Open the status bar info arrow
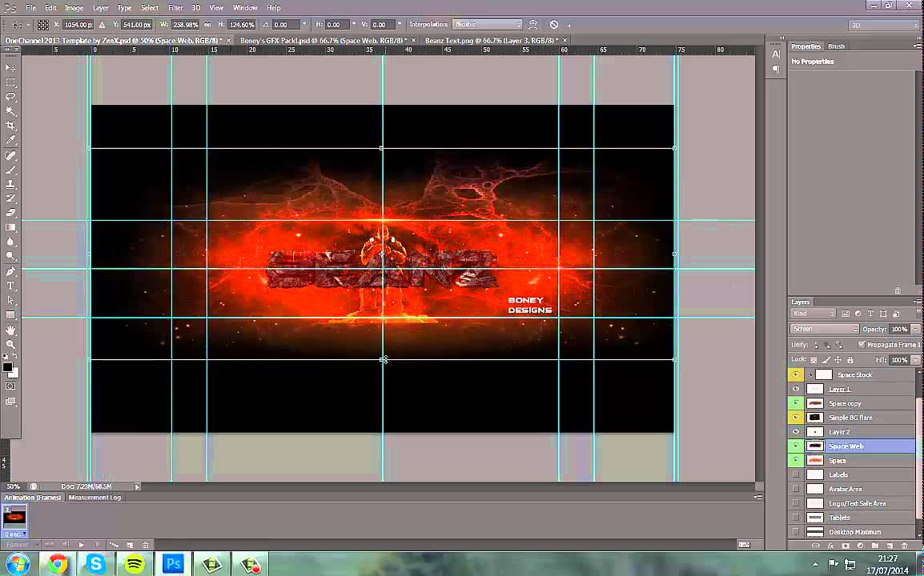The width and height of the screenshot is (924, 576). 137,486
